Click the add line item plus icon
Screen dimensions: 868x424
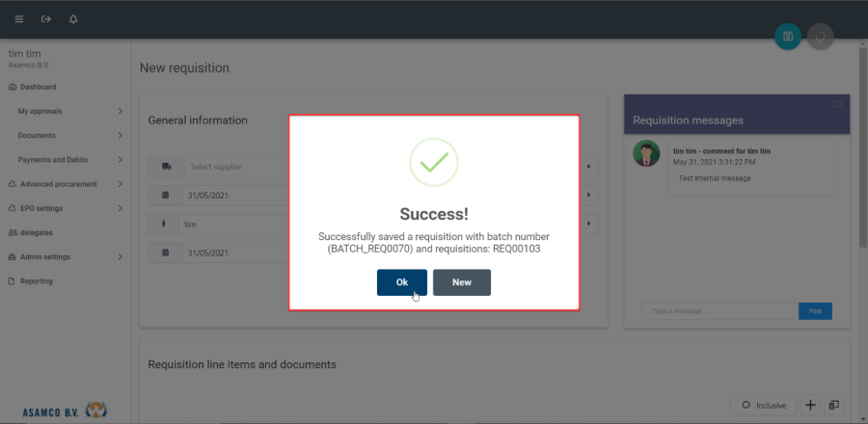[x=810, y=405]
